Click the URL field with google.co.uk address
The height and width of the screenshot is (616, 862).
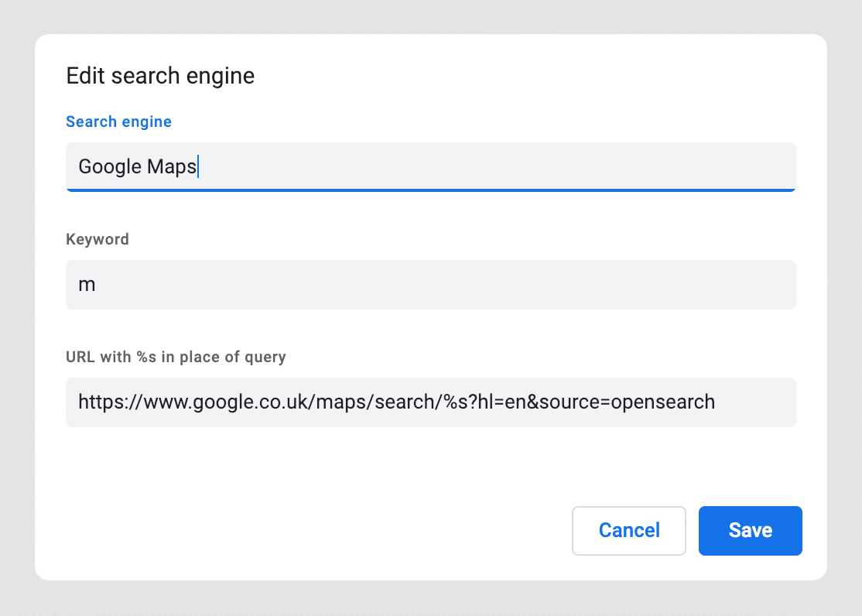[x=430, y=402]
